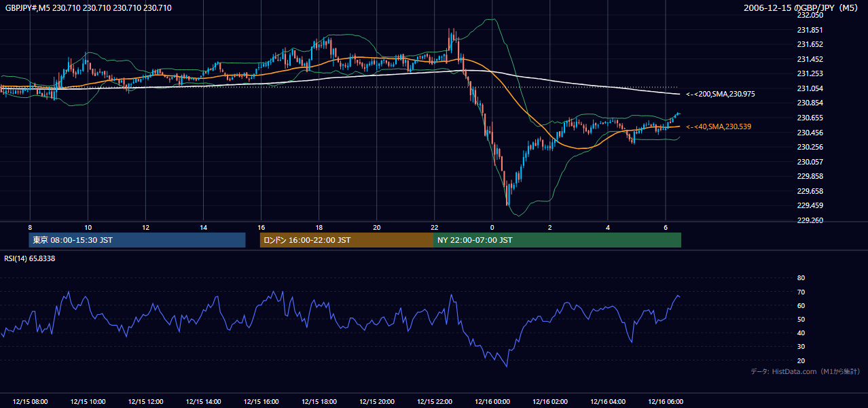Click the GBPJPY#,M5 symbol header text

88,8
